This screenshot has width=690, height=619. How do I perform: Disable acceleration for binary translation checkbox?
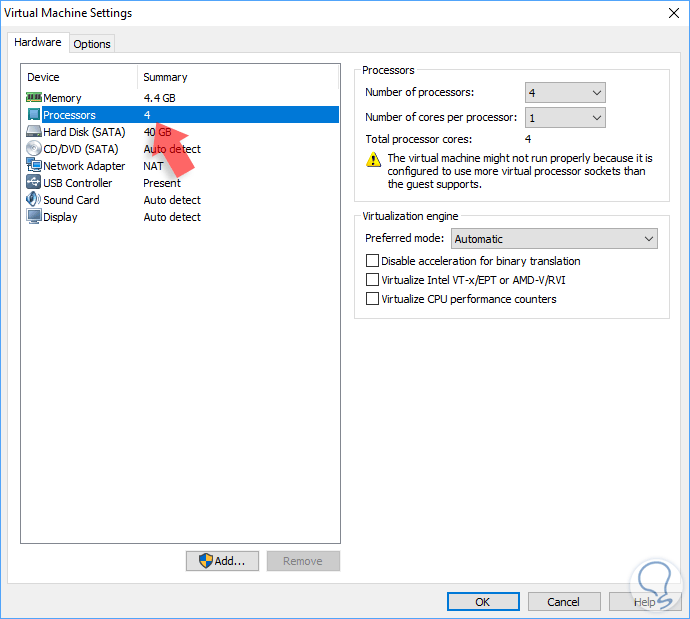click(x=372, y=260)
